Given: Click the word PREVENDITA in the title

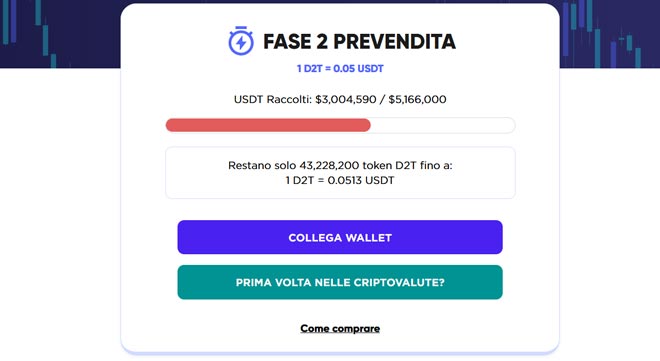Looking at the screenshot, I should (394, 42).
